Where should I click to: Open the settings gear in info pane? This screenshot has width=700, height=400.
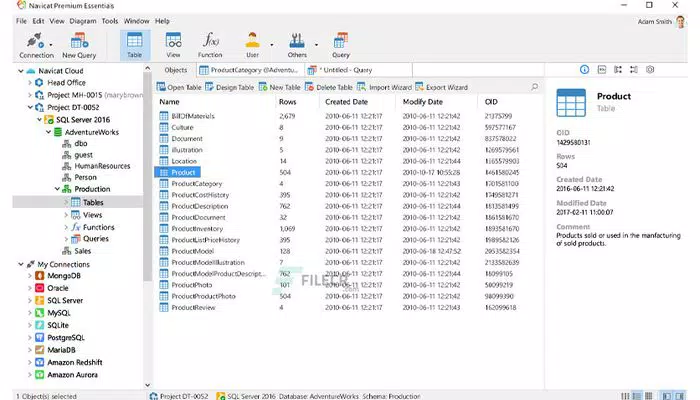pos(650,70)
